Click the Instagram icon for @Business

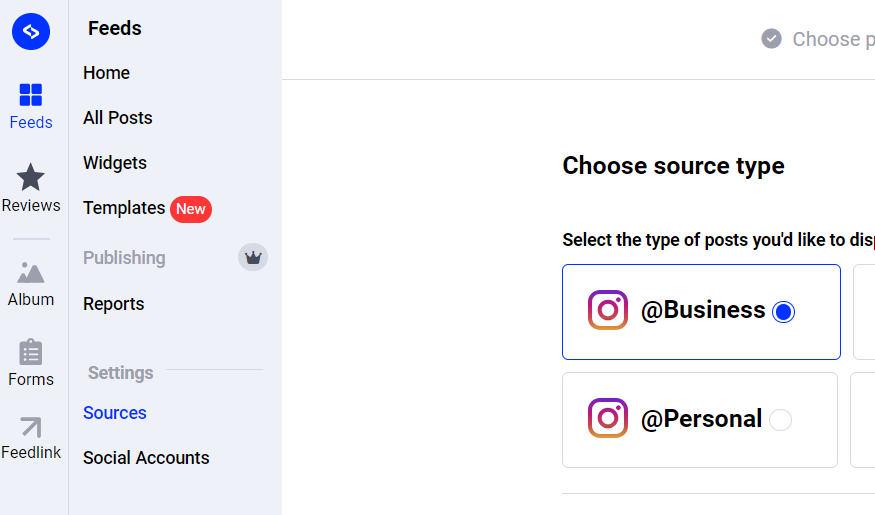click(608, 310)
